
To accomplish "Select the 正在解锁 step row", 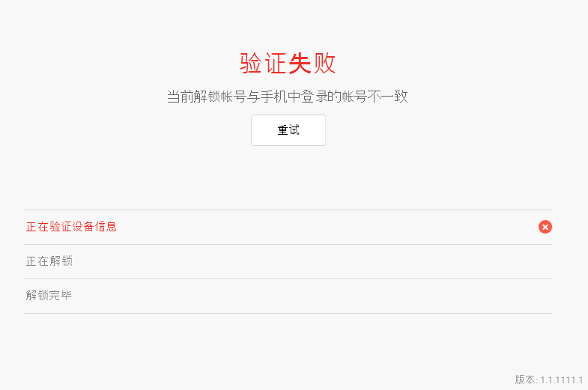I will point(288,261).
